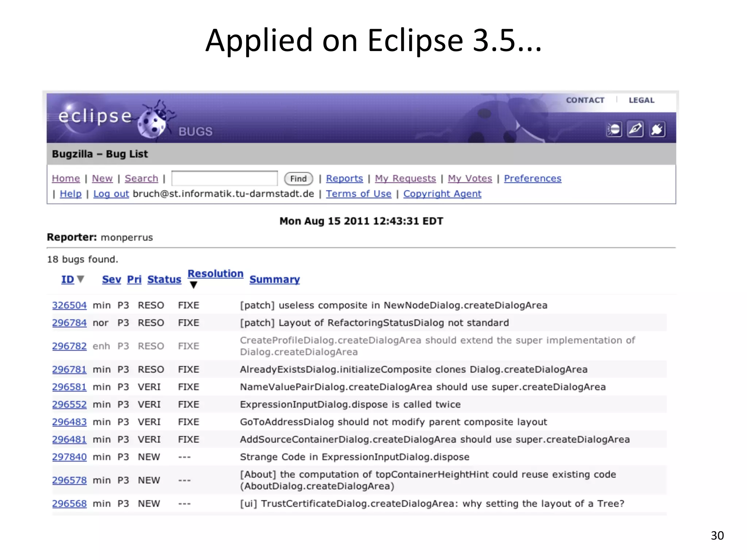747x560 pixels.
Task: Open the CONTACT link in header
Action: [x=585, y=100]
